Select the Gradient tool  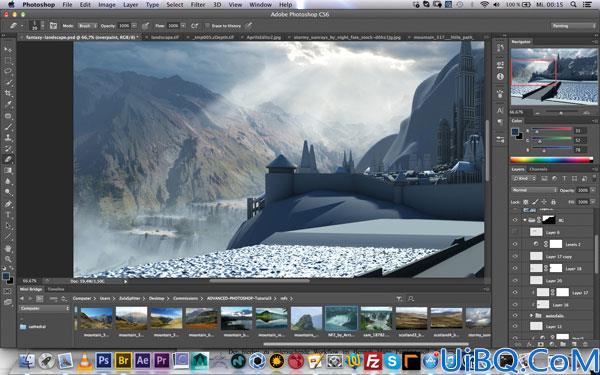pyautogui.click(x=8, y=170)
